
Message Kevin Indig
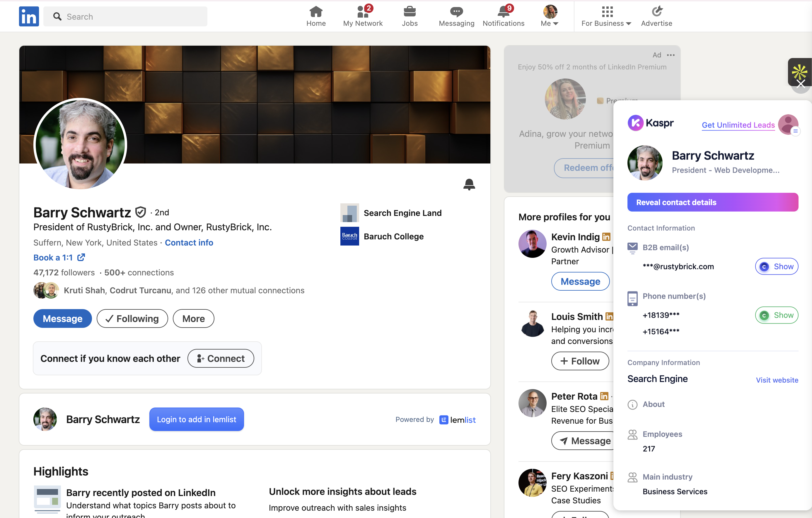(x=580, y=281)
